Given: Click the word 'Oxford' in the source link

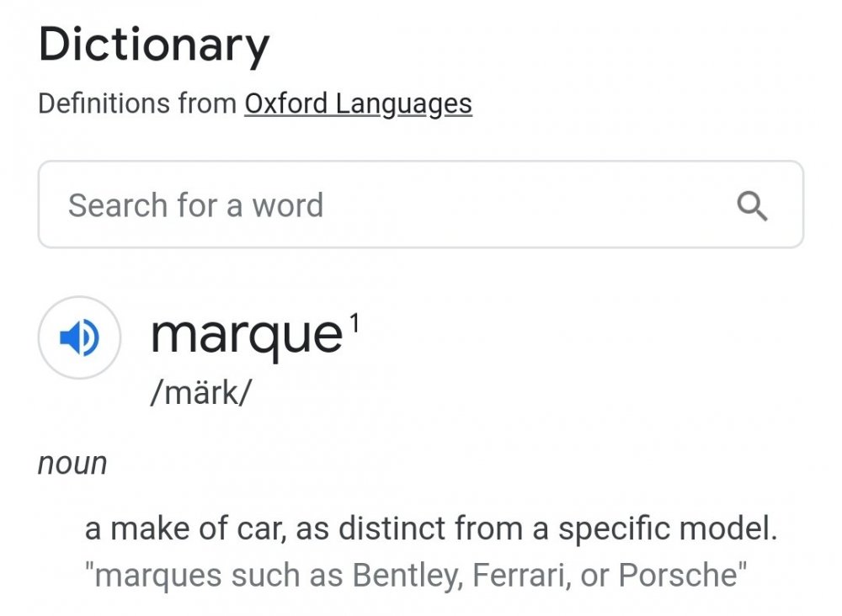Looking at the screenshot, I should pyautogui.click(x=285, y=104).
